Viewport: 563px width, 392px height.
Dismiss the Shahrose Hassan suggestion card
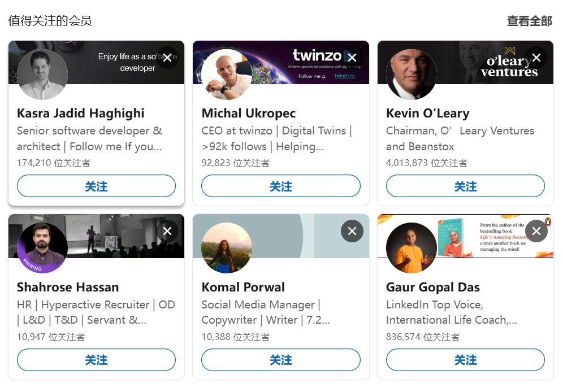point(167,231)
